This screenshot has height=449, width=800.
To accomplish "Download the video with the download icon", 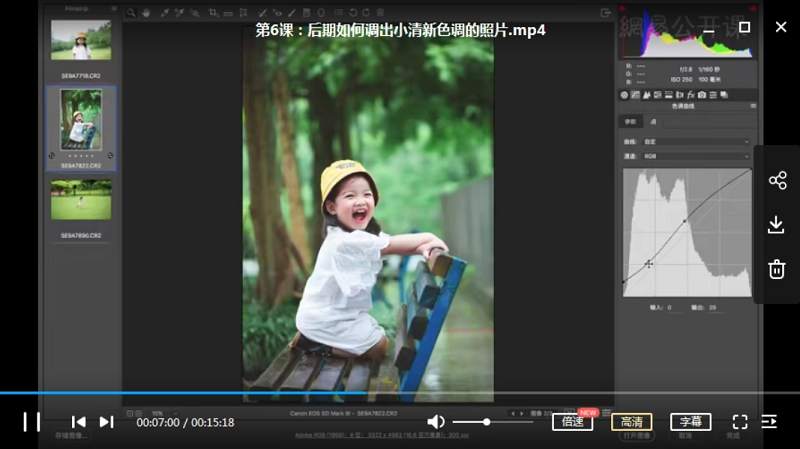I will 777,225.
